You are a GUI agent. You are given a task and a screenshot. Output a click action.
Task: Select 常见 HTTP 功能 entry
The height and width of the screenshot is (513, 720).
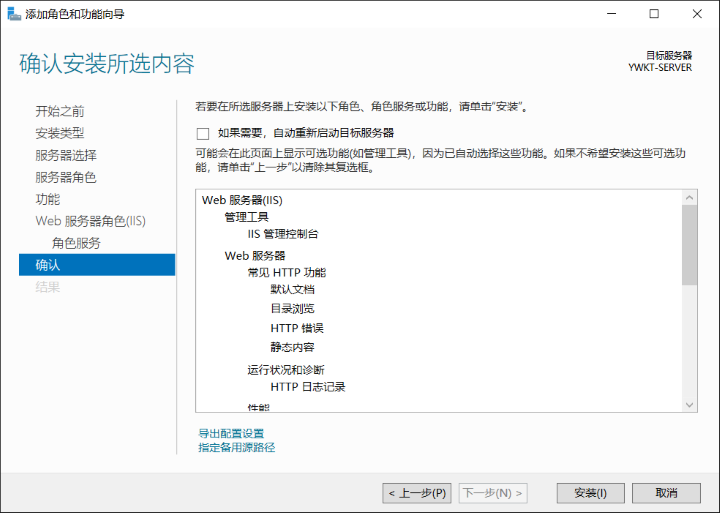287,273
